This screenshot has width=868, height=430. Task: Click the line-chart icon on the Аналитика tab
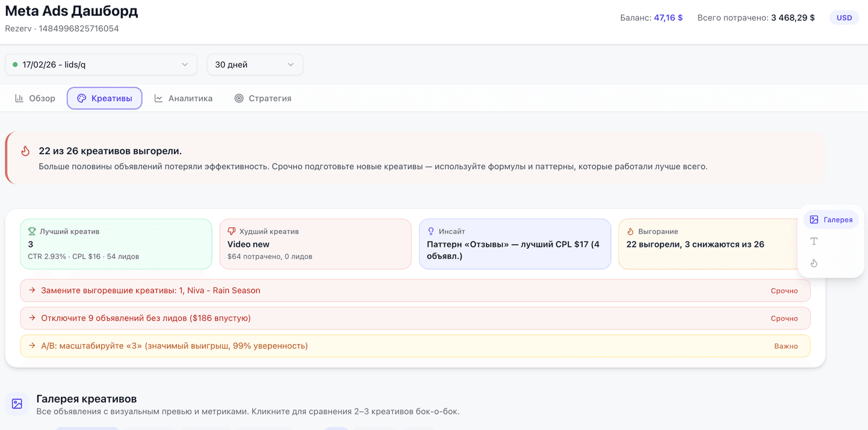tap(158, 98)
